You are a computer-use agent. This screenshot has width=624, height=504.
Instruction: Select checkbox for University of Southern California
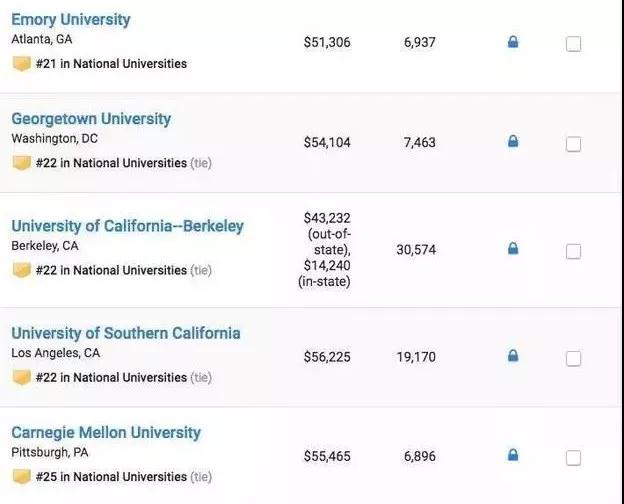[573, 357]
